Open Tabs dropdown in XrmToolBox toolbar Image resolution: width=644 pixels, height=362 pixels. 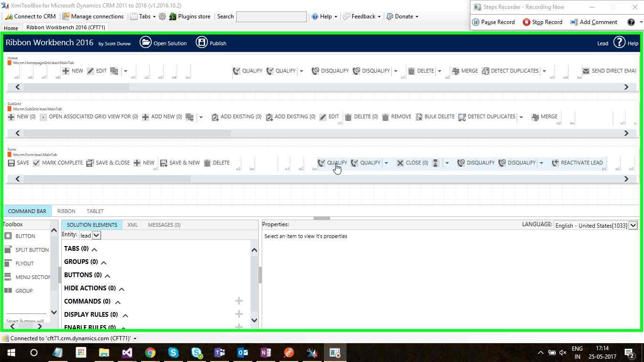[143, 16]
